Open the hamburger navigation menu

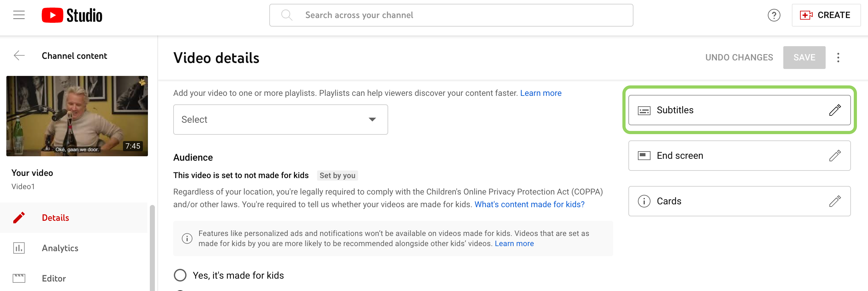(19, 15)
